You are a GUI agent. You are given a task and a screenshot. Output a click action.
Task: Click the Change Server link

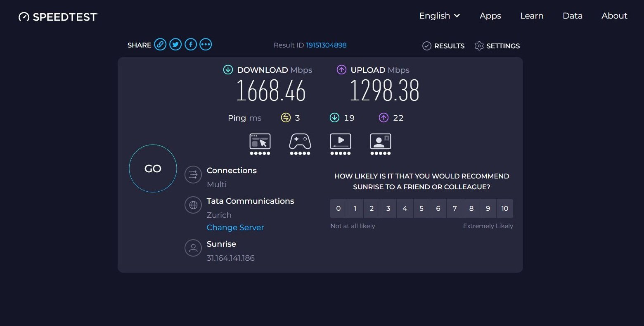click(235, 228)
